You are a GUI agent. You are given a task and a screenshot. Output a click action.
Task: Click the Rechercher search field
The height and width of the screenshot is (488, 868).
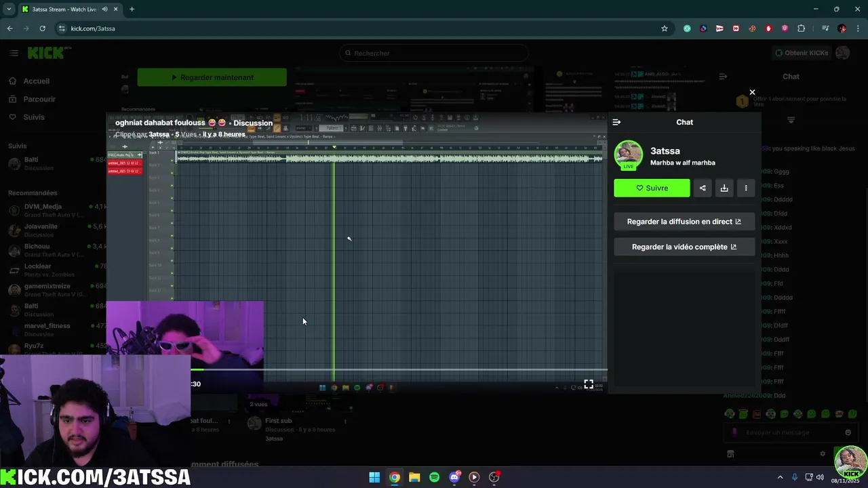tap(434, 53)
